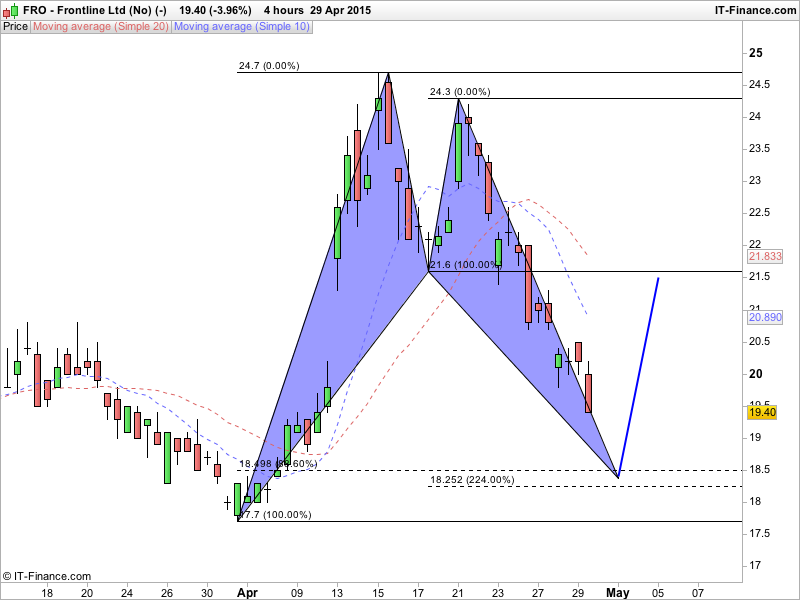Select the Moving average (Simple 20) legend tab

(x=101, y=26)
